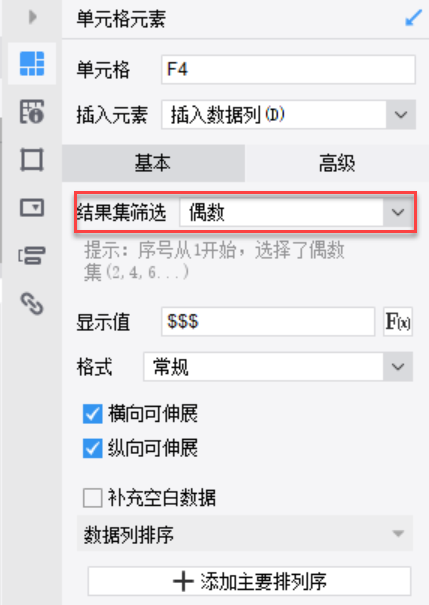The width and height of the screenshot is (429, 605).
Task: Click the blue arrow icon at top right
Action: 414,18
